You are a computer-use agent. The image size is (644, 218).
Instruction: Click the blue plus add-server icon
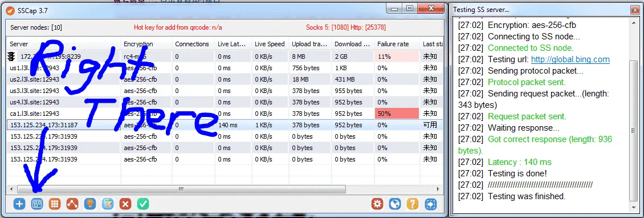(19, 203)
